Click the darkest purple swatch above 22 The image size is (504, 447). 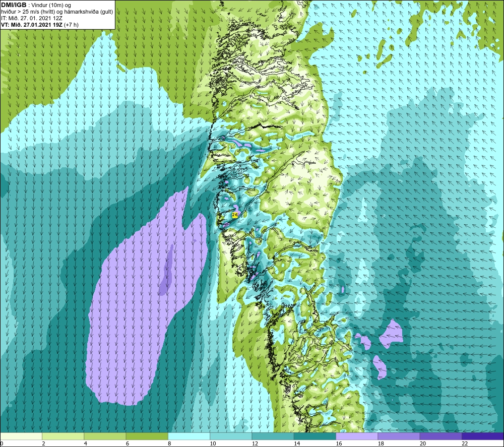point(483,436)
